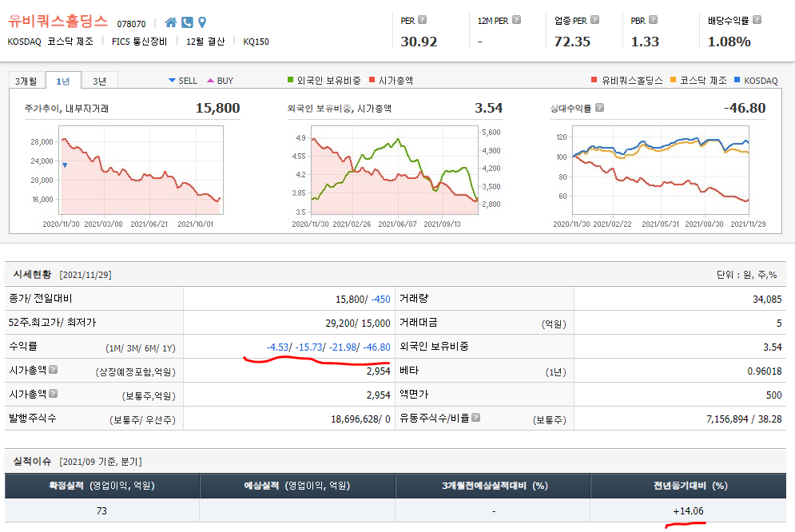Open help icon beside 시가총액 (상장예정포함)
795x532 pixels.
tap(54, 370)
